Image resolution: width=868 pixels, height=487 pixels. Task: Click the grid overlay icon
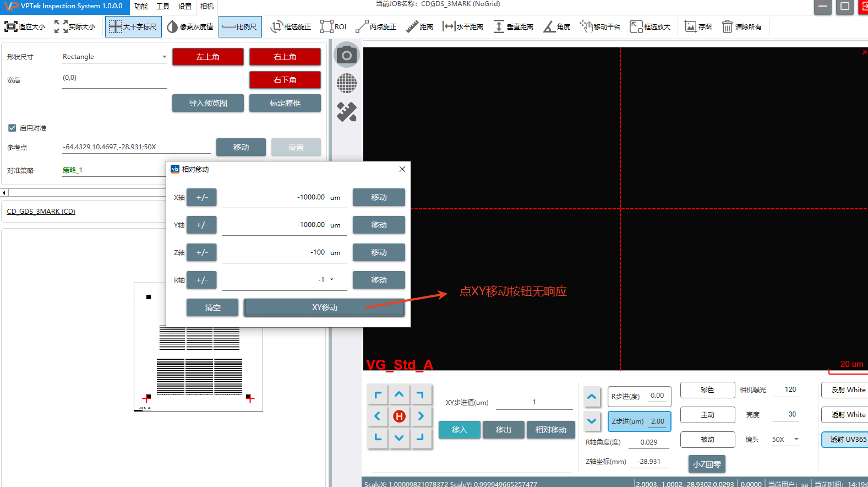346,83
